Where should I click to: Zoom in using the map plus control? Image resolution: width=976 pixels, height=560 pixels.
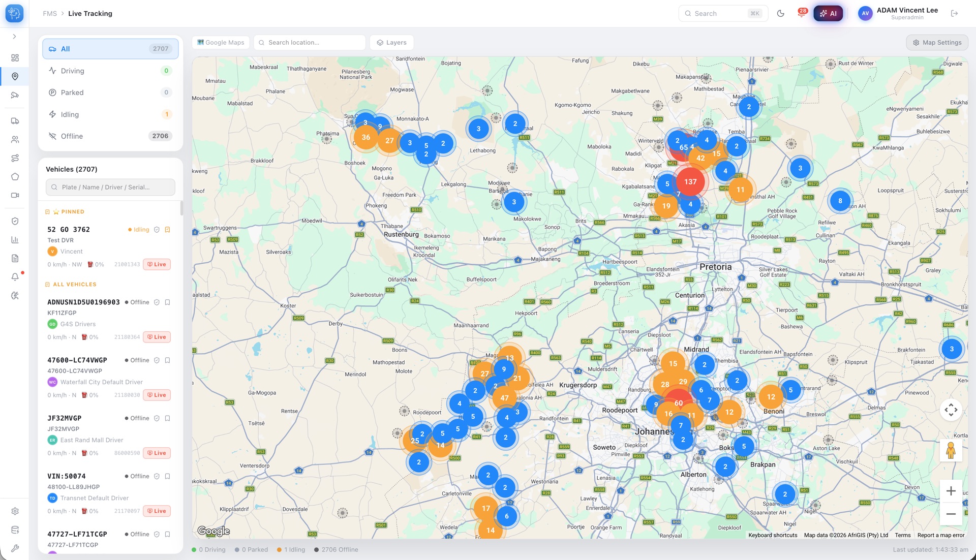[x=951, y=490]
